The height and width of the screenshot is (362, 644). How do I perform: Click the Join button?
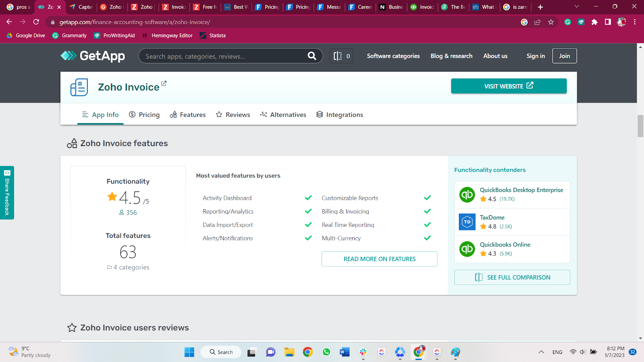coord(564,56)
